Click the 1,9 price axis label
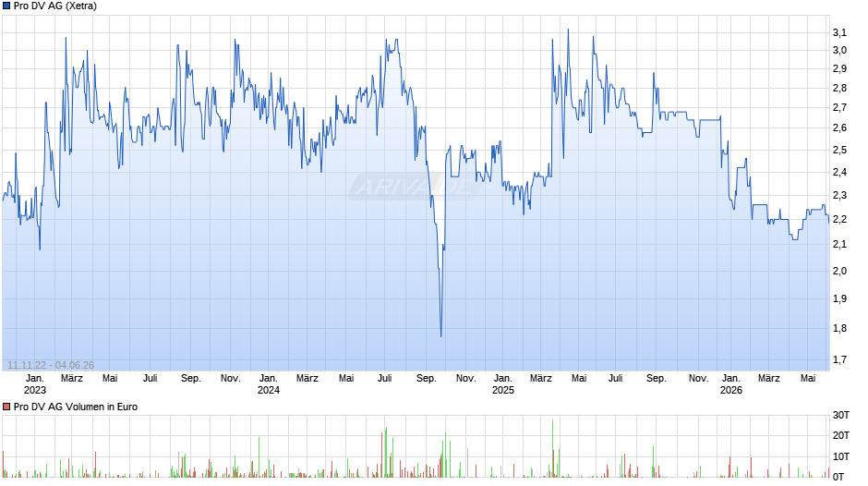The height and width of the screenshot is (486, 868). 839,298
